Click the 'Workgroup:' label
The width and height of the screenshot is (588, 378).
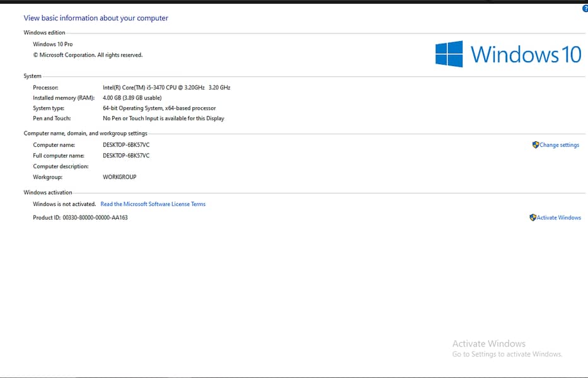point(48,177)
